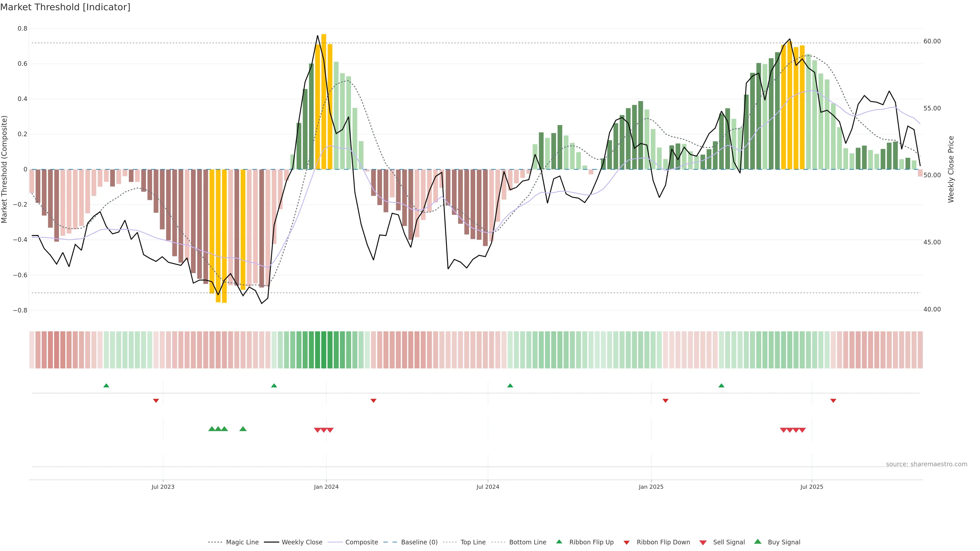Click ribbon flip up marker after Jul 2024
The height and width of the screenshot is (551, 980).
(510, 386)
